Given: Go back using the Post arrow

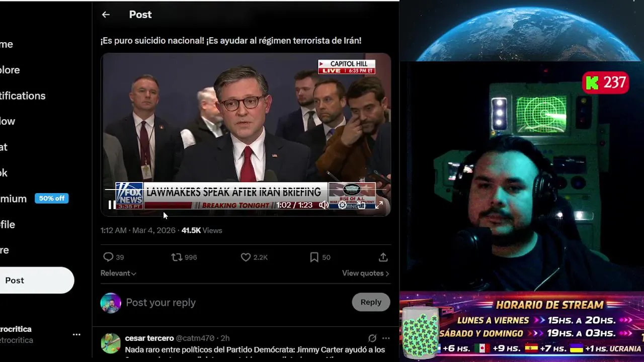Looking at the screenshot, I should point(106,15).
